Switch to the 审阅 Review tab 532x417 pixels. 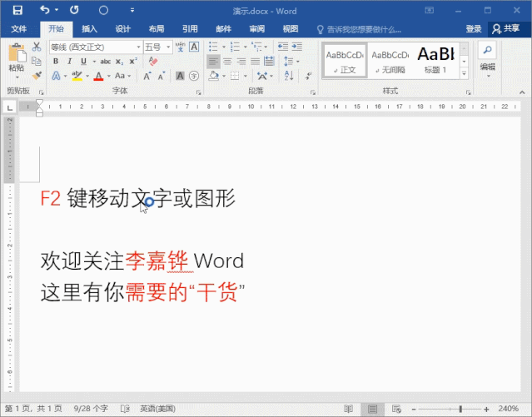[256, 29]
